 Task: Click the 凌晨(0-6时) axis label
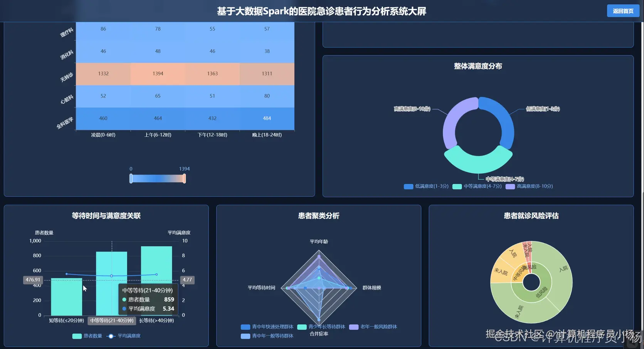pos(103,135)
